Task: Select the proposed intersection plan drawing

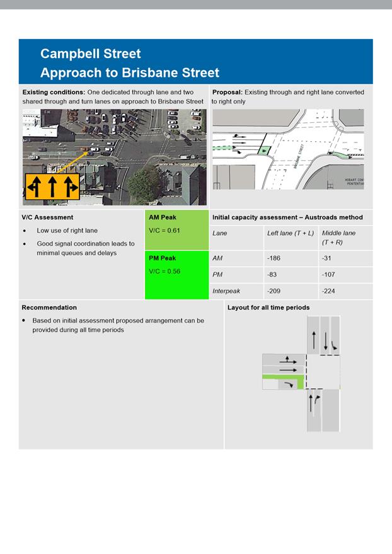Action: point(288,149)
